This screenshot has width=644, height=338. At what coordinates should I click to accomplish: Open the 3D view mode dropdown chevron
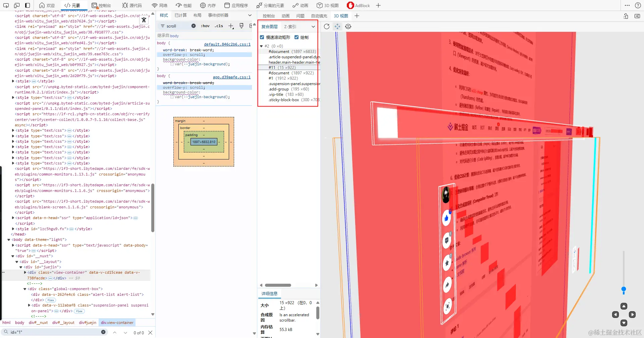[313, 26]
